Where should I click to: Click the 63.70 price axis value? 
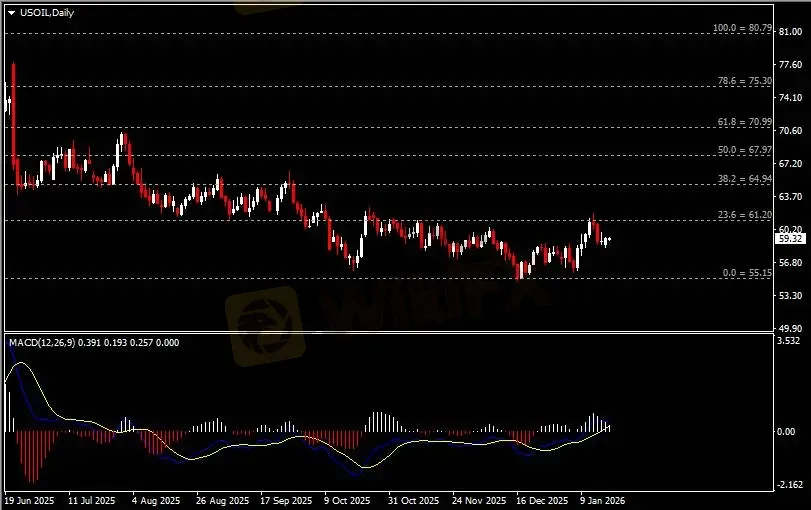(x=790, y=197)
